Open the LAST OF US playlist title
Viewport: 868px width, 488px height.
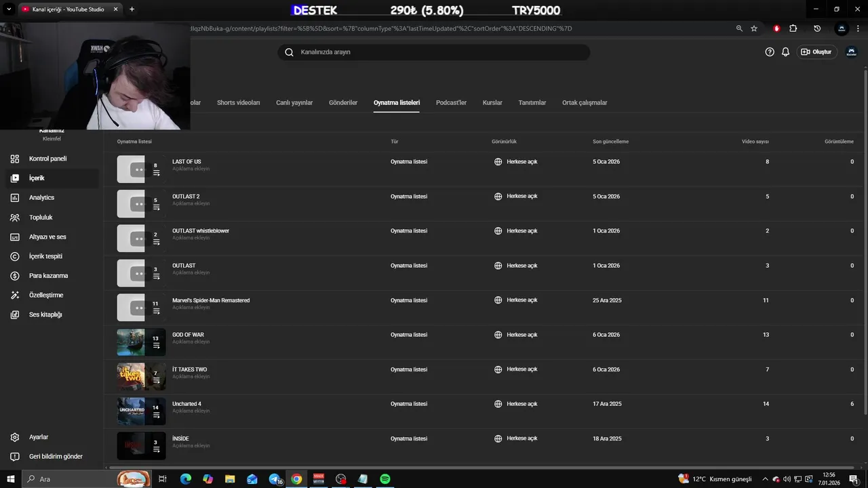(x=186, y=162)
